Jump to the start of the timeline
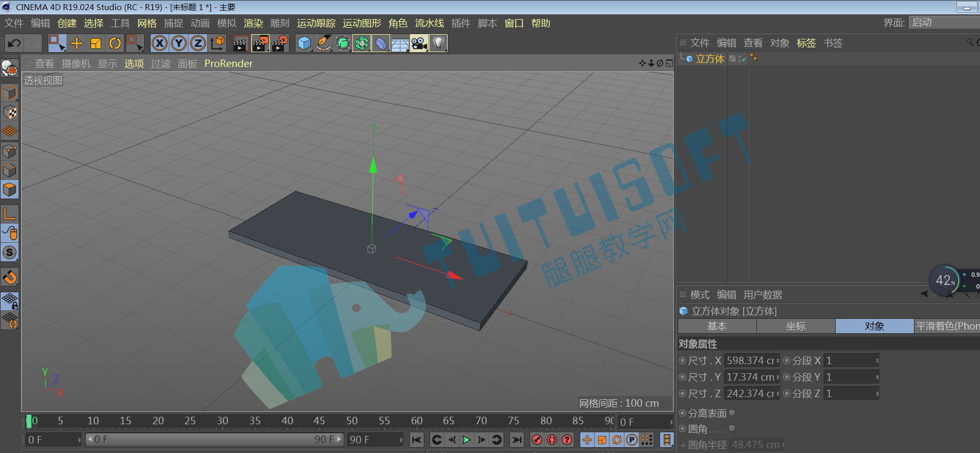The height and width of the screenshot is (453, 980). [417, 440]
